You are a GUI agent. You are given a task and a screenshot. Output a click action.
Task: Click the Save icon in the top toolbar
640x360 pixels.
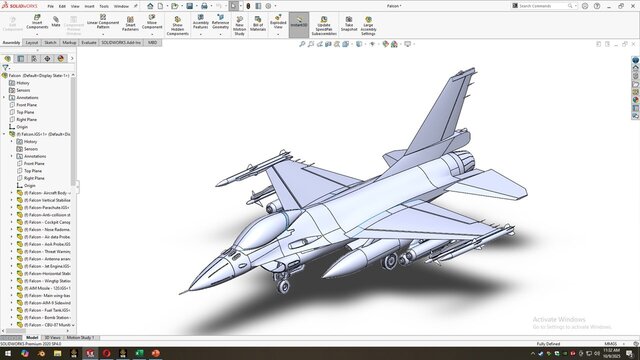click(x=190, y=6)
